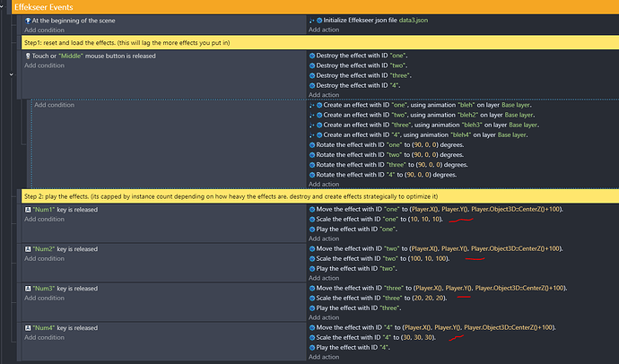Image resolution: width=619 pixels, height=364 pixels.
Task: Click the Effekseer icon on Scale effect "two" action
Action: [312, 259]
